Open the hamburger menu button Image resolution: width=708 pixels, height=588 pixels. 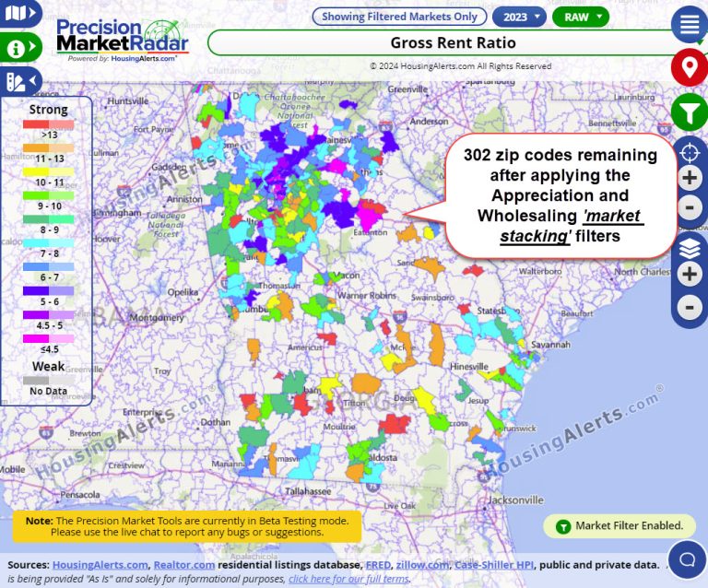(689, 25)
